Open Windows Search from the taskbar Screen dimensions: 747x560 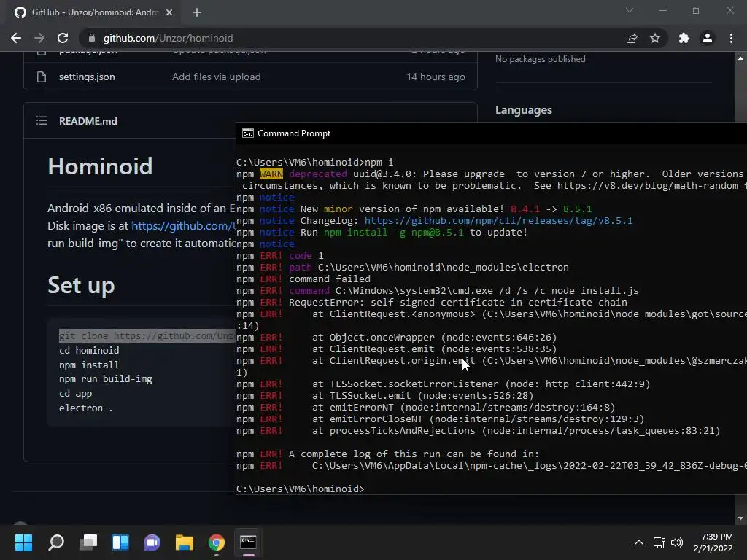56,542
